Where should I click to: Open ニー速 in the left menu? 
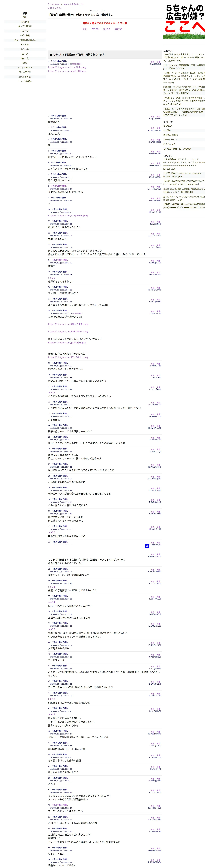25,54
